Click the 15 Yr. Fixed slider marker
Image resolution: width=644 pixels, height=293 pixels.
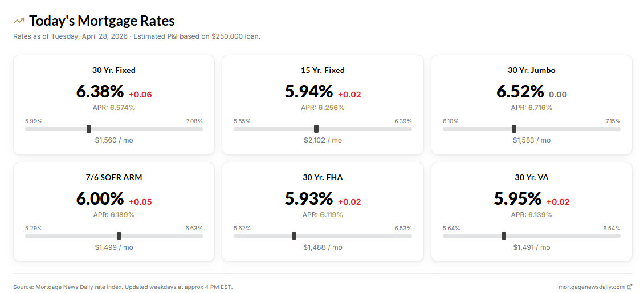tap(316, 129)
